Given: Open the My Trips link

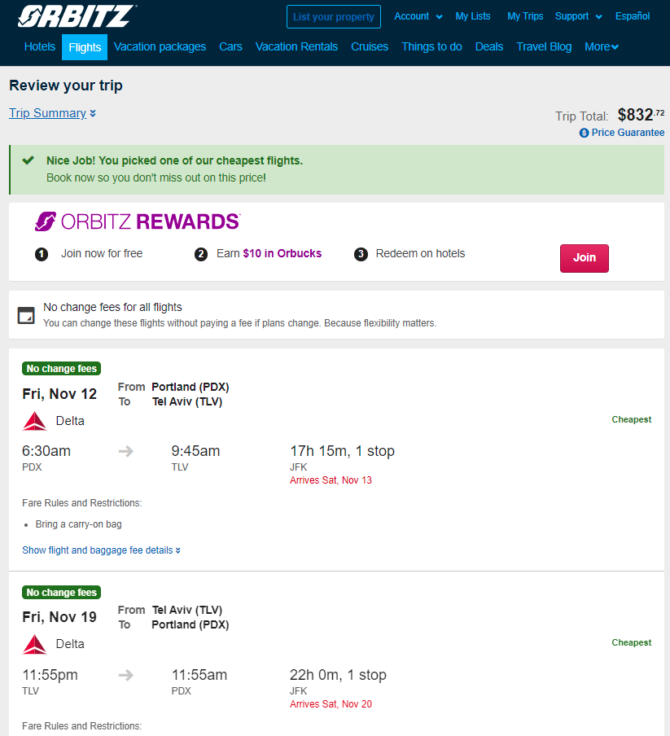Looking at the screenshot, I should coord(525,16).
